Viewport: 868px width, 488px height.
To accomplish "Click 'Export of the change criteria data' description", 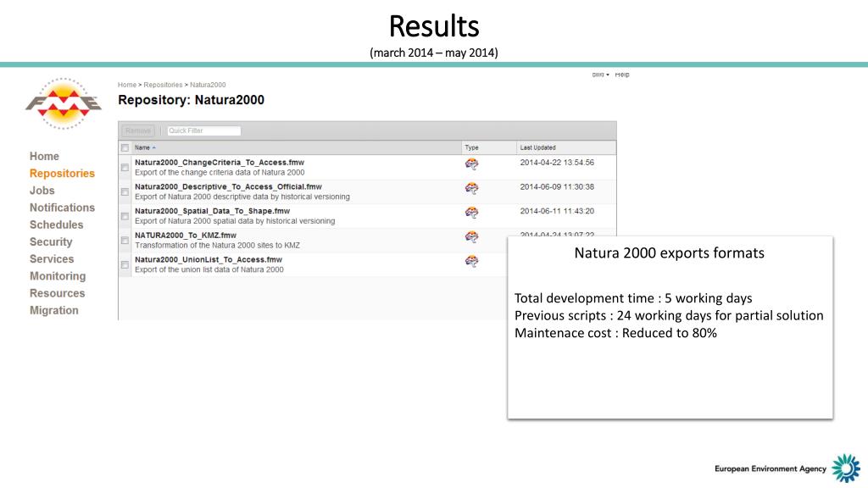I will coord(220,173).
